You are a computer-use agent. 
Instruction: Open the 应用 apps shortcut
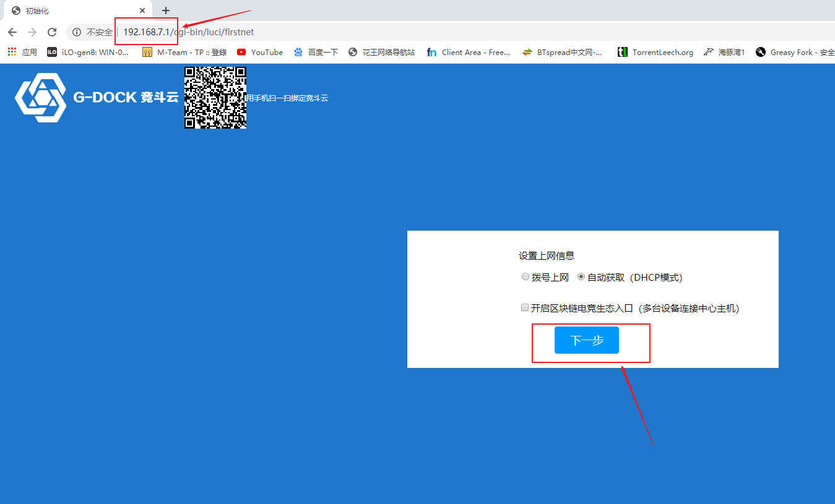(x=23, y=53)
